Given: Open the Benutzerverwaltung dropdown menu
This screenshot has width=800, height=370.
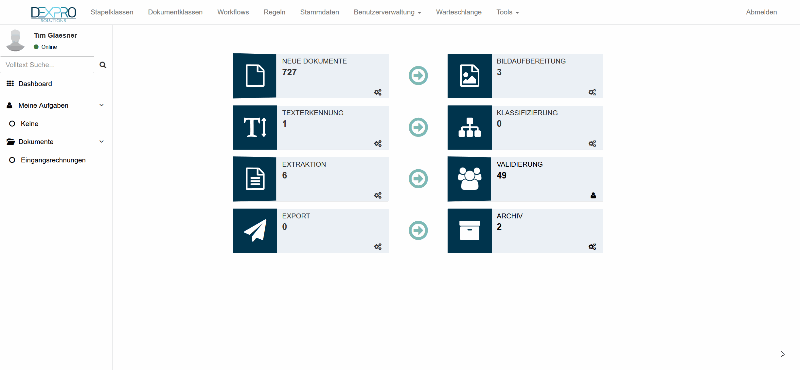Looking at the screenshot, I should 387,12.
